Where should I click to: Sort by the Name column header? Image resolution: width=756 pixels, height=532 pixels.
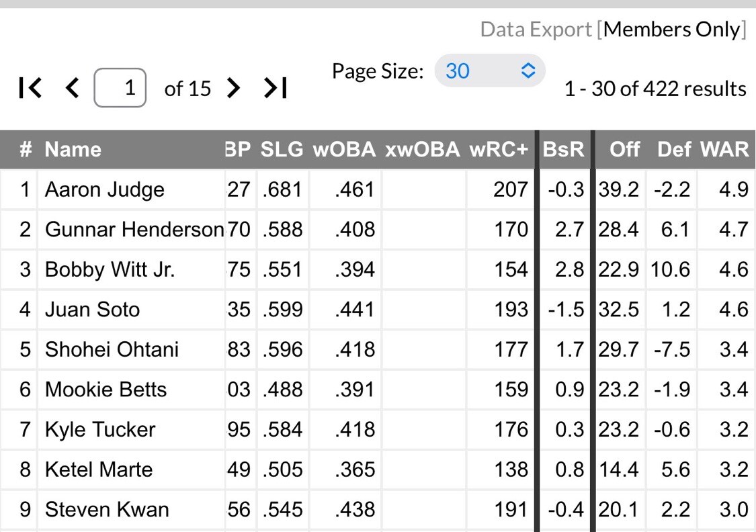73,149
